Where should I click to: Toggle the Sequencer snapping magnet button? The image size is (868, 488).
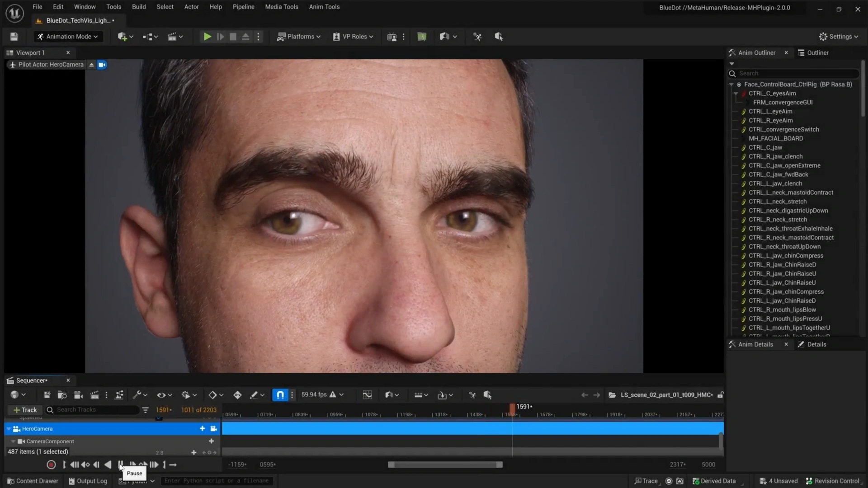pos(280,395)
